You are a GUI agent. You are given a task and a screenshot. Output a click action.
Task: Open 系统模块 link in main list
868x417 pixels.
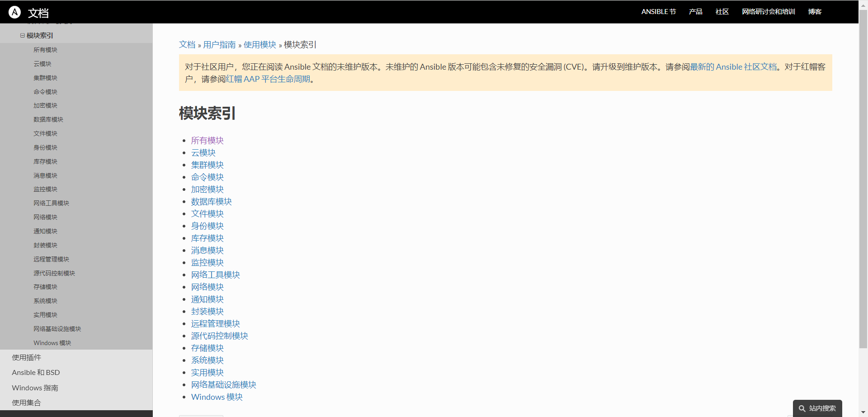[208, 360]
